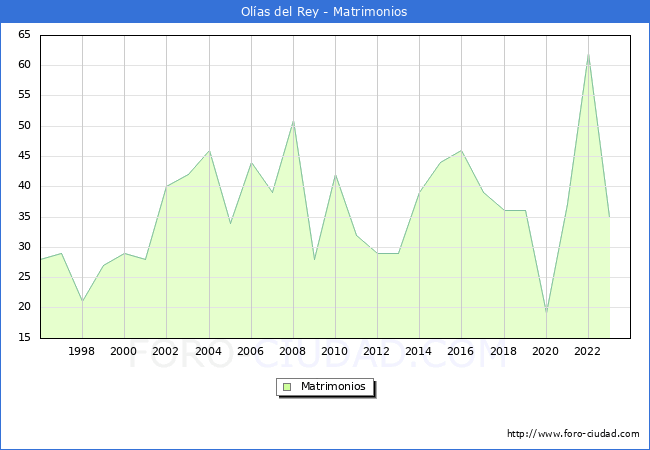Click the y-axis value 65
Viewport: 650px width, 450px height.
coord(24,34)
